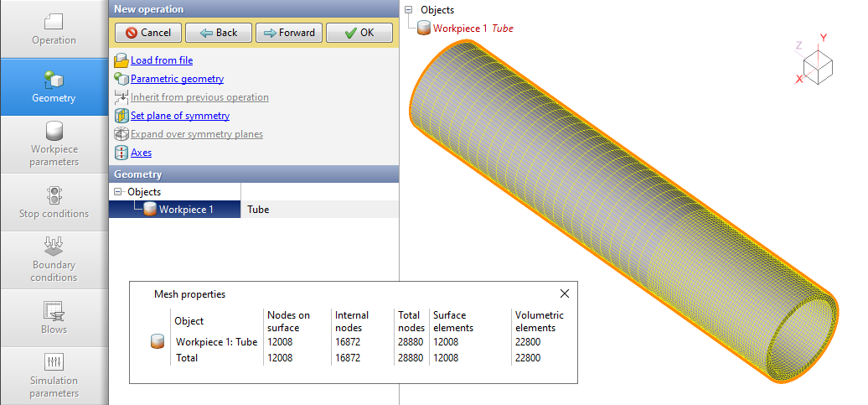Screen dimensions: 868x405
Task: Click Set plane of symmetry
Action: [180, 116]
